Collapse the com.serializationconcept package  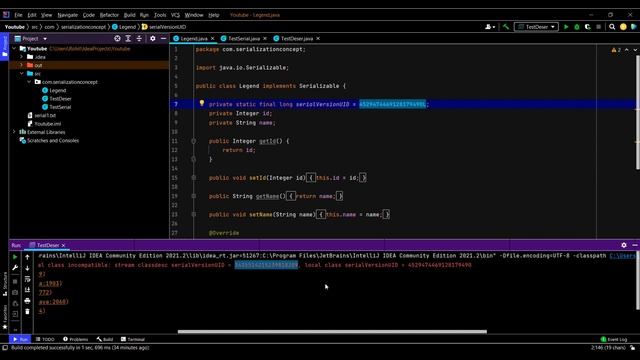click(29, 82)
